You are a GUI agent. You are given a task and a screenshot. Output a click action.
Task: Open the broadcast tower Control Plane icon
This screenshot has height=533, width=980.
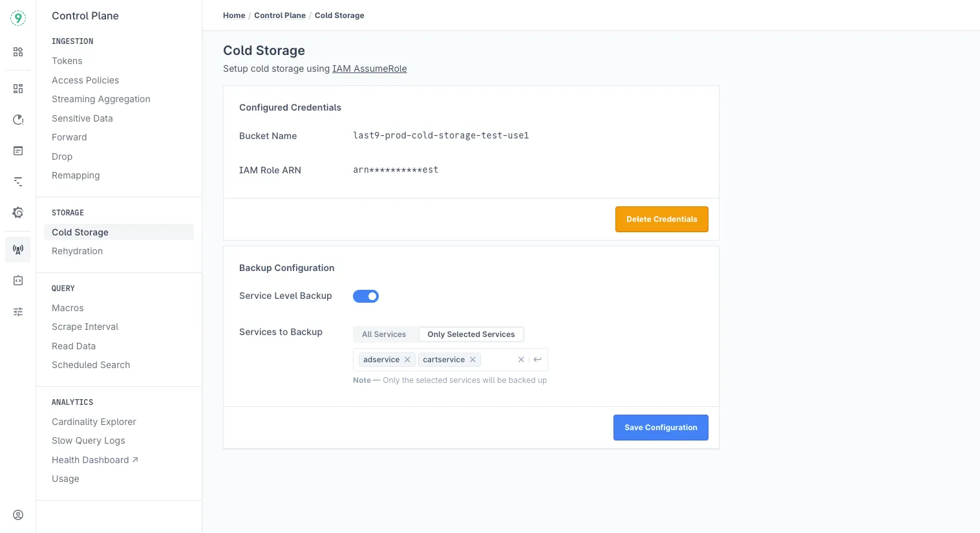[x=18, y=250]
